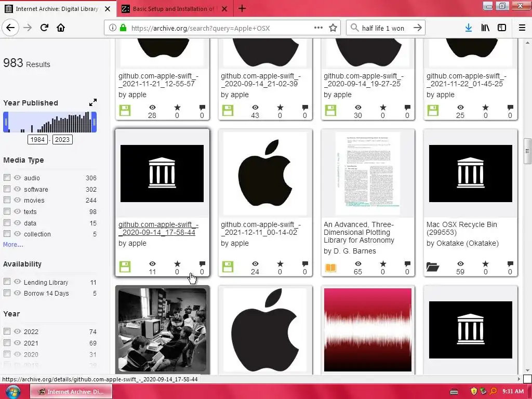Bookmark this page with the star icon
The width and height of the screenshot is (532, 399).
(x=333, y=28)
